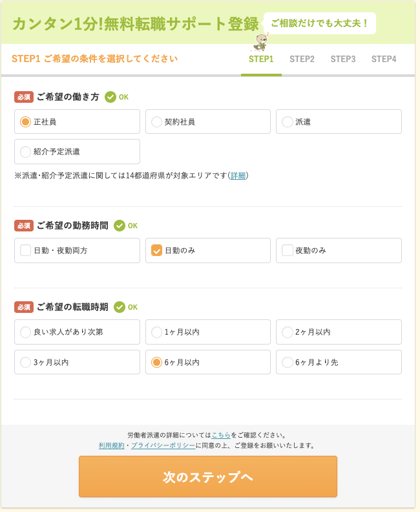Select 良い求人があり次第 timing option

pyautogui.click(x=77, y=332)
